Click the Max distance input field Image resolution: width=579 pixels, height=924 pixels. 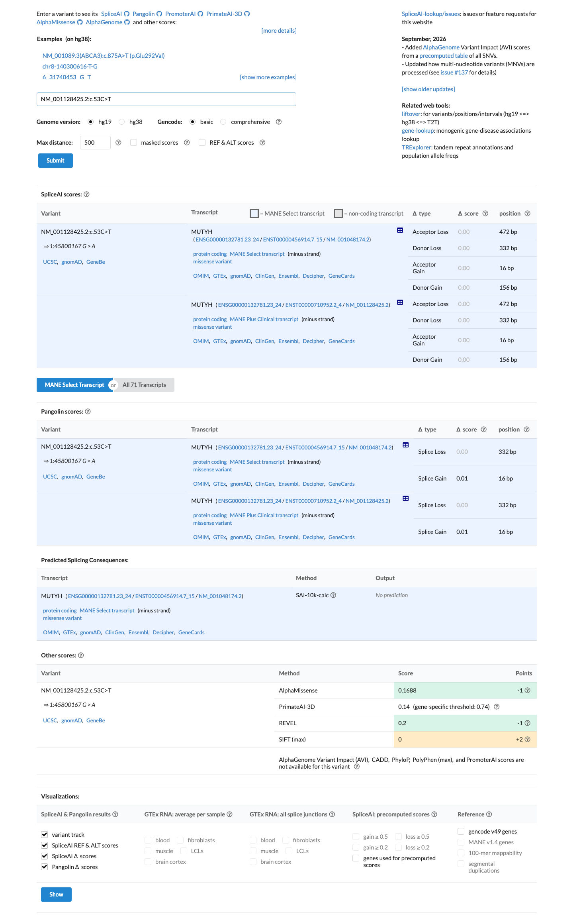(x=95, y=143)
